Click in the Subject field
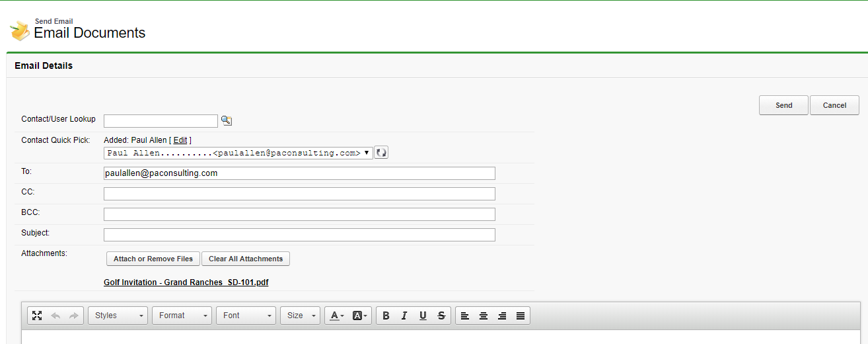The height and width of the screenshot is (344, 868). tap(299, 235)
